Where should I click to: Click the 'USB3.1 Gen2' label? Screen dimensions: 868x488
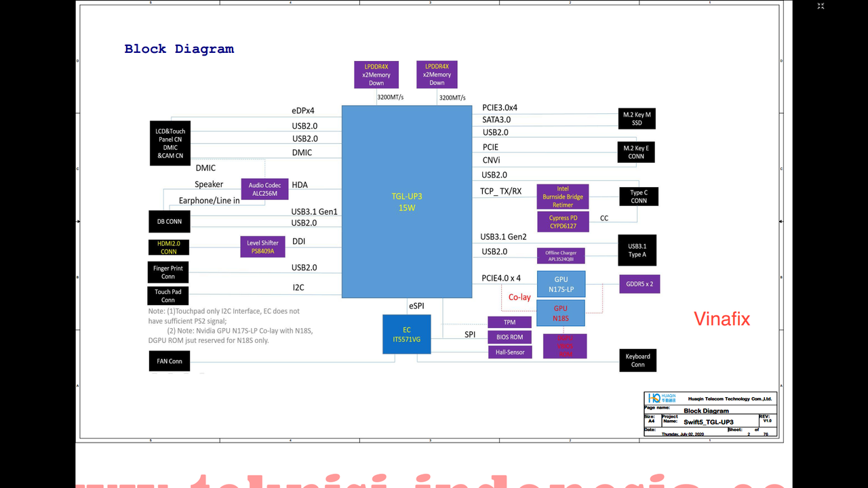[503, 237]
